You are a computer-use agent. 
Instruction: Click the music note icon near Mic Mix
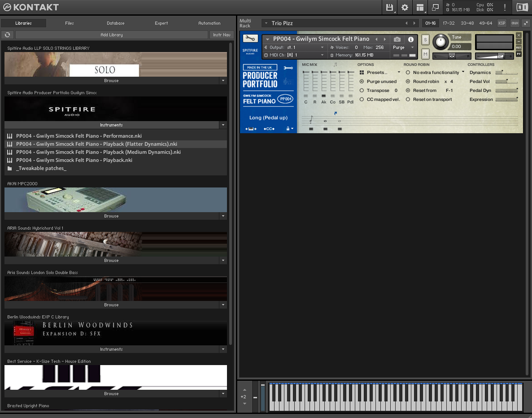(335, 65)
